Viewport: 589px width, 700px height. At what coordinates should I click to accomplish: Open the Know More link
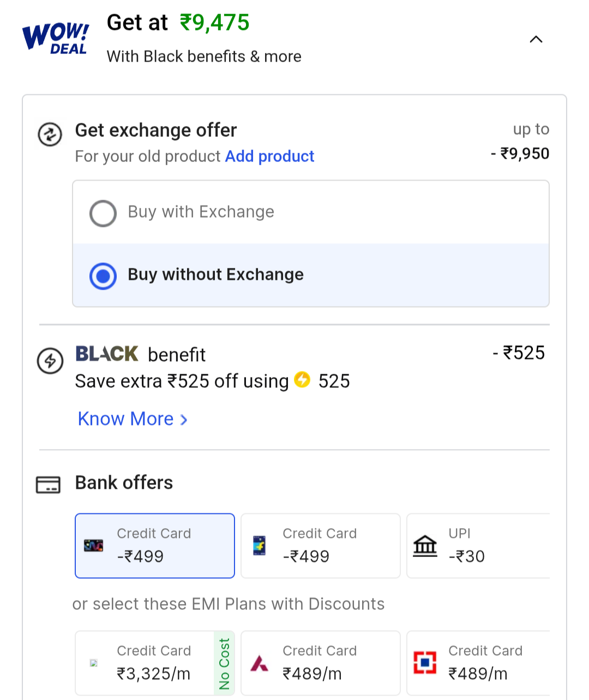click(x=126, y=419)
